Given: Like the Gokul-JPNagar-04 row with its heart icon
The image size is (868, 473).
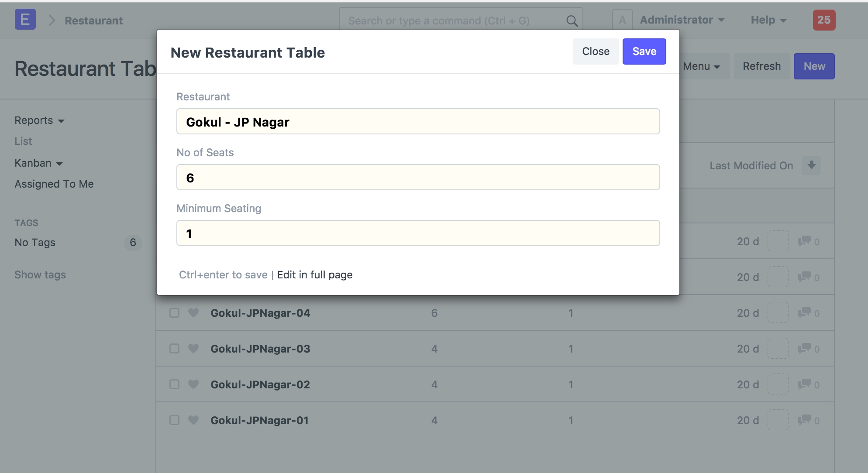Looking at the screenshot, I should [x=193, y=313].
